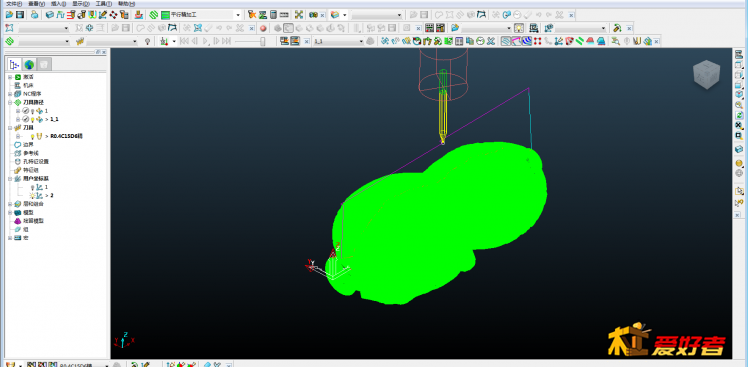The height and width of the screenshot is (367, 748).
Task: Select the globe browser tab in explorer
Action: pos(30,64)
